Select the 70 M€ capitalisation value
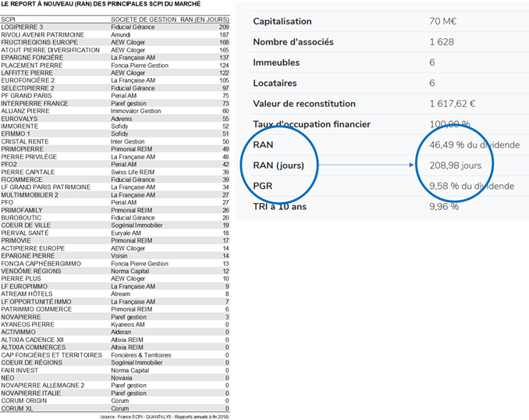This screenshot has height=420, width=529. (x=443, y=21)
